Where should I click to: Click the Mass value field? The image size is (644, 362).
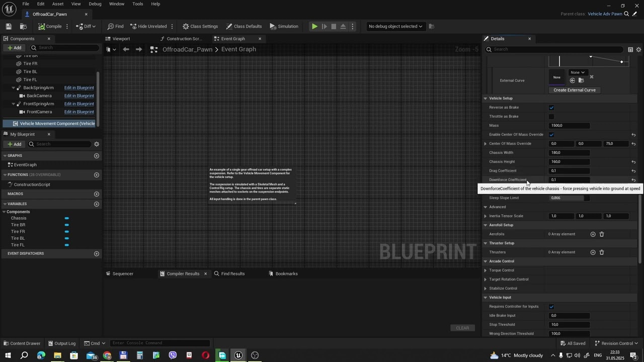tap(569, 126)
